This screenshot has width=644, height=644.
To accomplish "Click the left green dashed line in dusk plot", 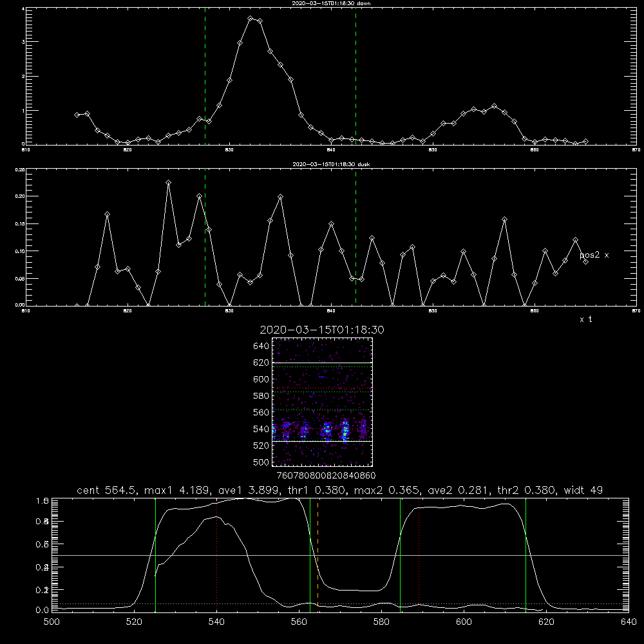I will (x=205, y=237).
